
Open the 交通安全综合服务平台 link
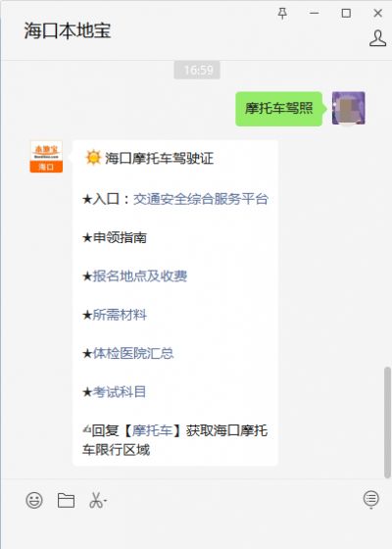tap(201, 199)
